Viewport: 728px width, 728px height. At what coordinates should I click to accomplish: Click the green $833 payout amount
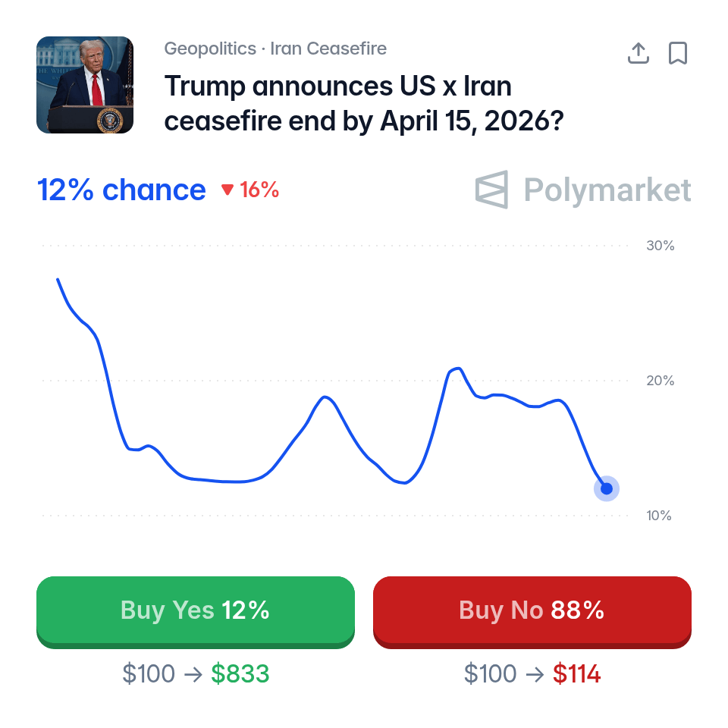point(240,673)
